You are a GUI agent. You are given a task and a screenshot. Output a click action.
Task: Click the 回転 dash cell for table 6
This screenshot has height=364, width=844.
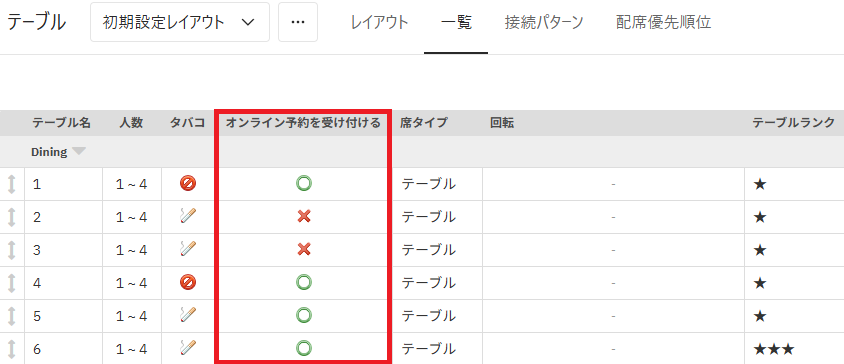point(613,349)
